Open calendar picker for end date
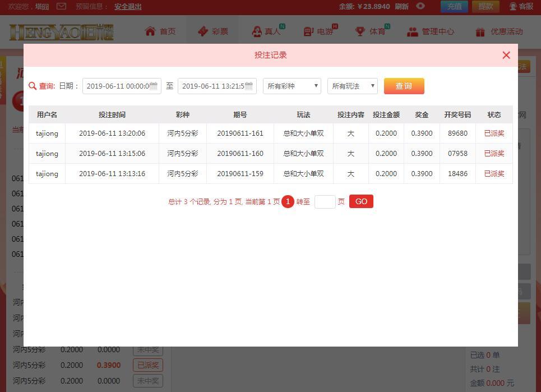541x392 pixels. click(x=249, y=86)
